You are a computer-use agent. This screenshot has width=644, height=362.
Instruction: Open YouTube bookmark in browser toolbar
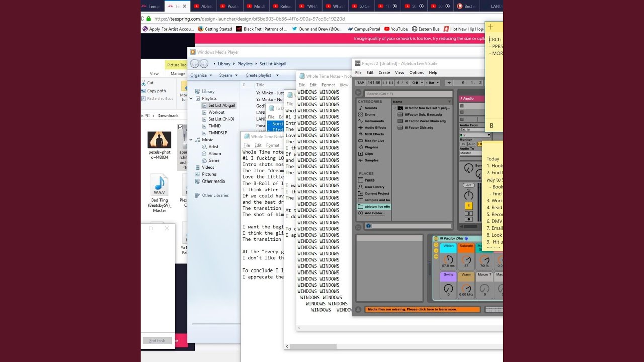tap(395, 29)
